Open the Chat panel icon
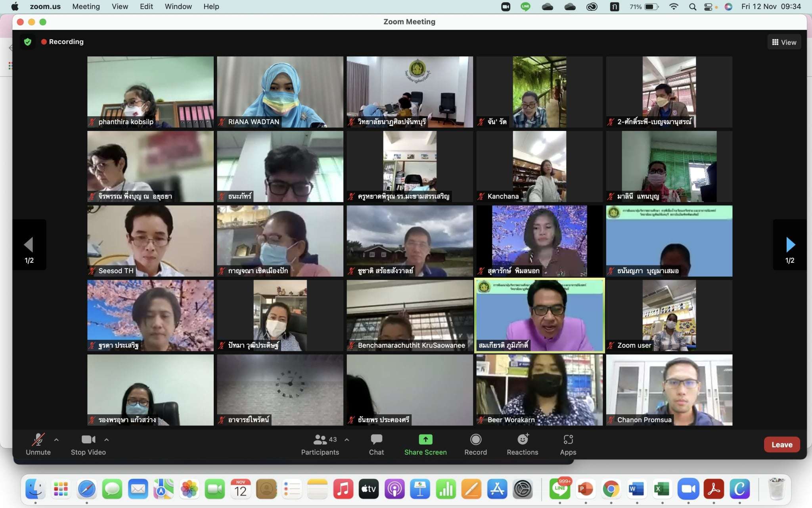The height and width of the screenshot is (508, 812). 376,439
